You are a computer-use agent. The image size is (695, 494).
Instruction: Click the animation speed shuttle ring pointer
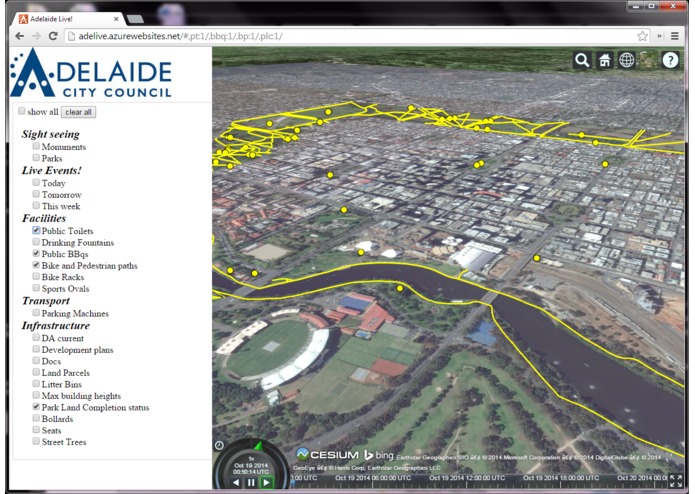coord(259,445)
